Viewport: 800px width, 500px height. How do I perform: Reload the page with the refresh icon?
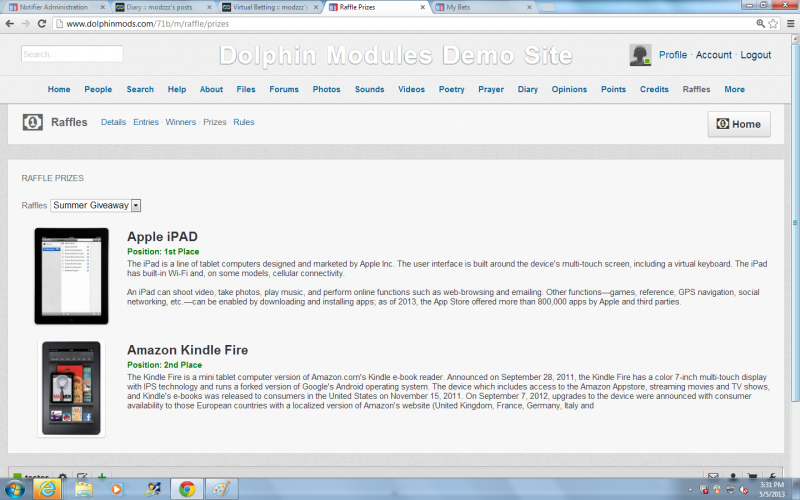(42, 23)
